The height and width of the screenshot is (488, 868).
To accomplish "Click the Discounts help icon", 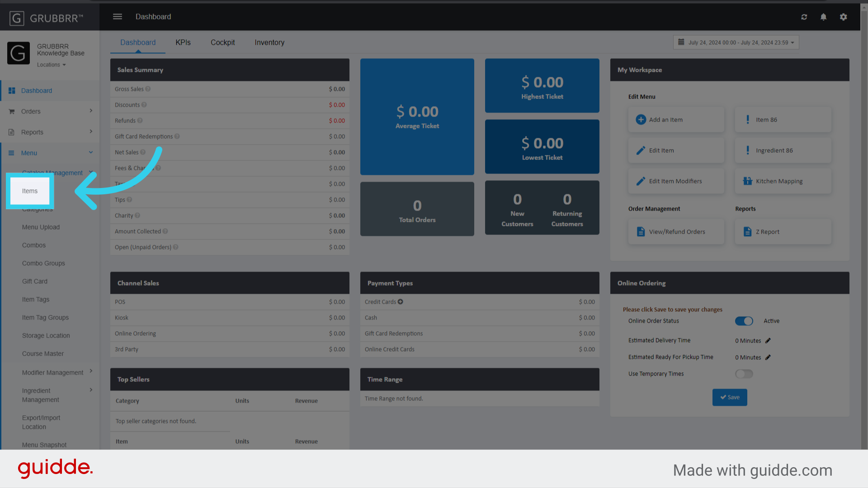I will pyautogui.click(x=144, y=105).
